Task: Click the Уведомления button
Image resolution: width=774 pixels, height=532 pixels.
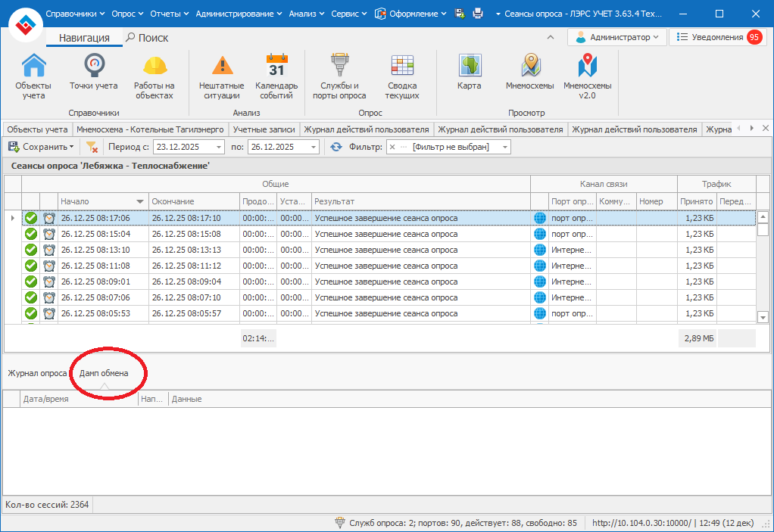Action: (x=717, y=37)
